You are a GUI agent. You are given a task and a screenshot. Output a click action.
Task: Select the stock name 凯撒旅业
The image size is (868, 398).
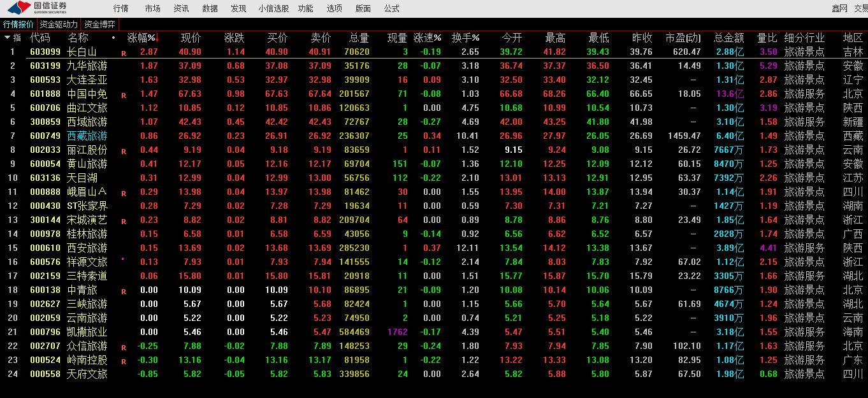click(87, 332)
